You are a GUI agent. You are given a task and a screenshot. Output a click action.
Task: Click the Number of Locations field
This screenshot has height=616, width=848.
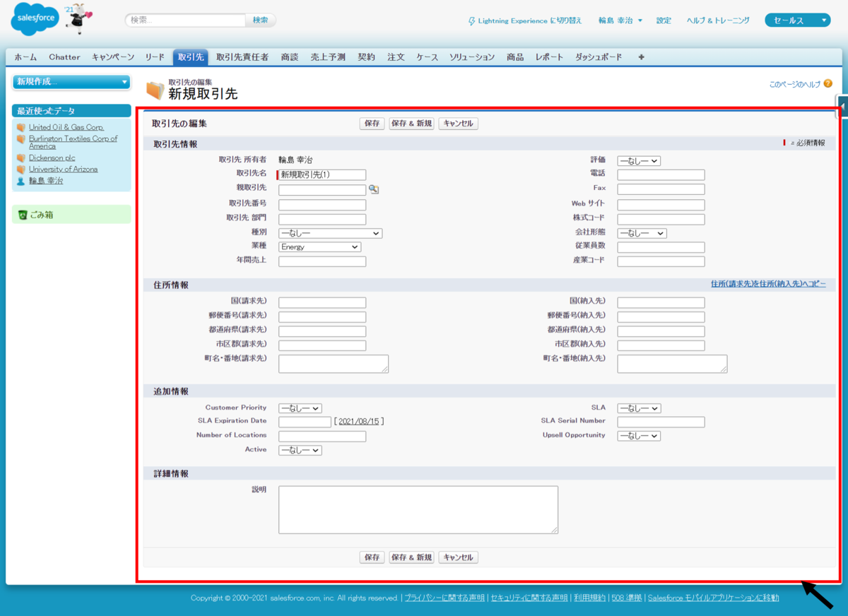(x=322, y=437)
